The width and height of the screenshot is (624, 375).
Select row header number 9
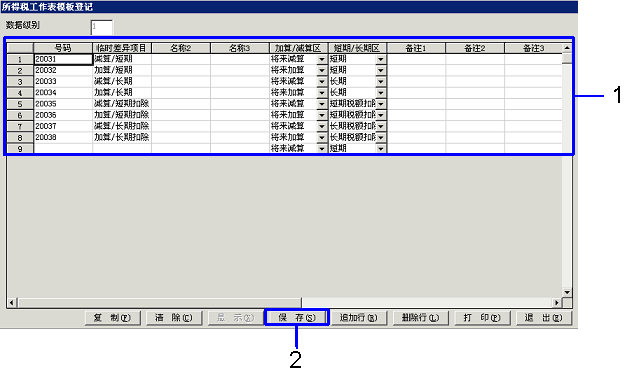20,148
